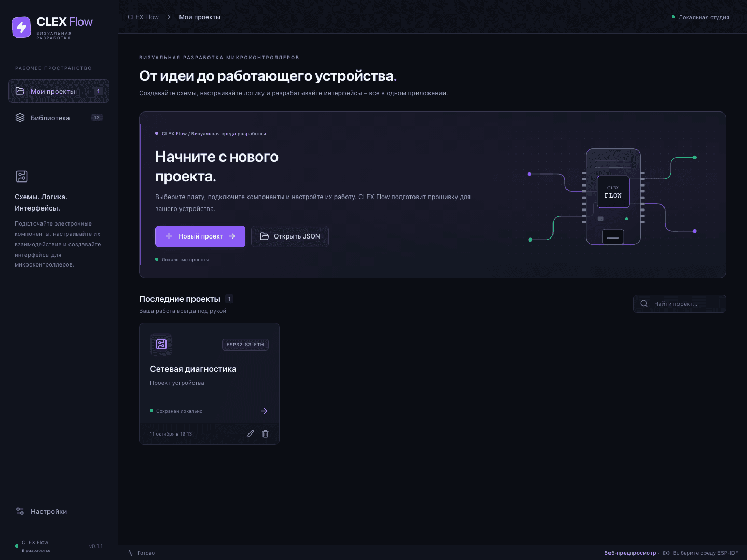Open Настройки in sidebar
The height and width of the screenshot is (560, 747).
pos(59,511)
